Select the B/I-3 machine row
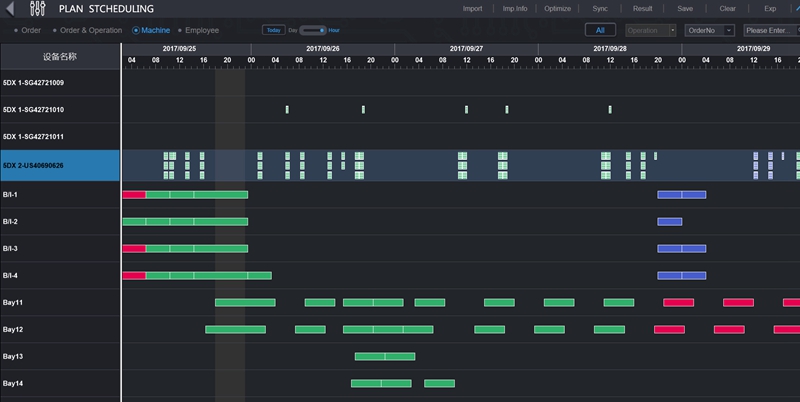 60,248
